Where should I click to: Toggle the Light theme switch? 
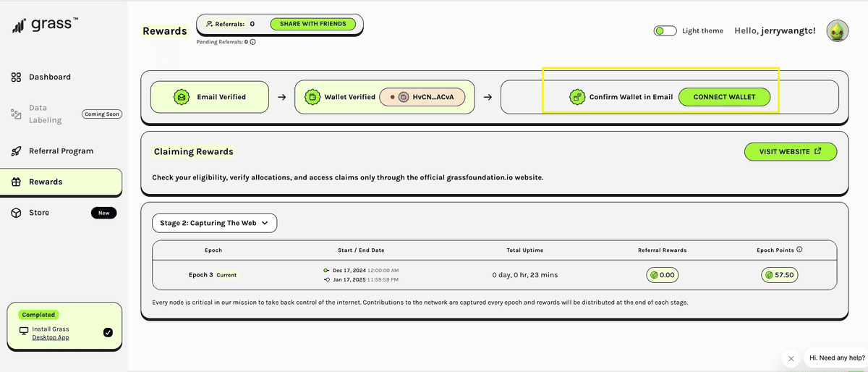665,31
